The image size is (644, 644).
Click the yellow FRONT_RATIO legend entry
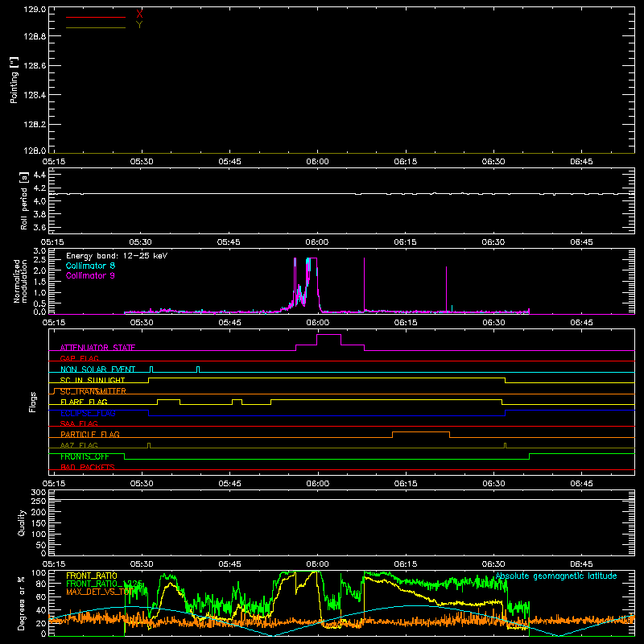click(92, 576)
